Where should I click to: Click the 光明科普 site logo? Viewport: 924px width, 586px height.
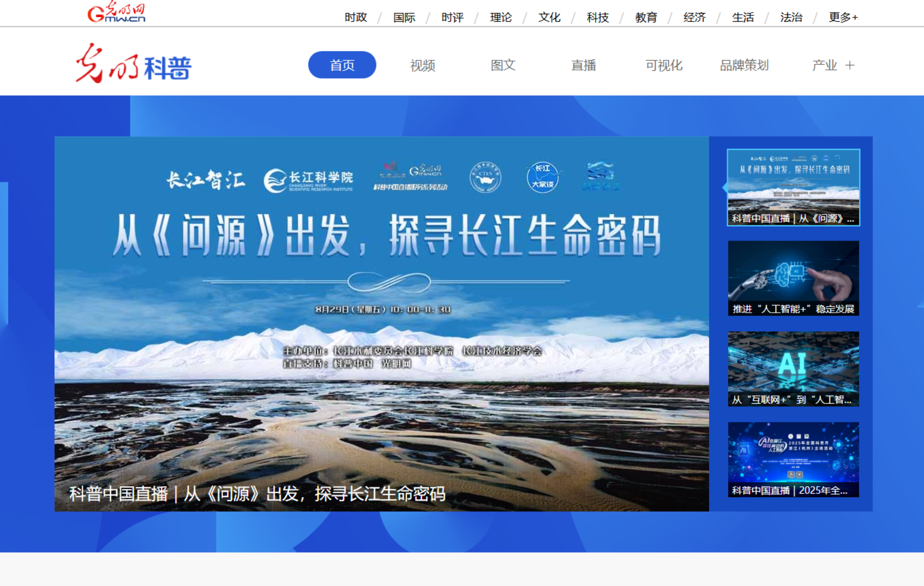(134, 64)
